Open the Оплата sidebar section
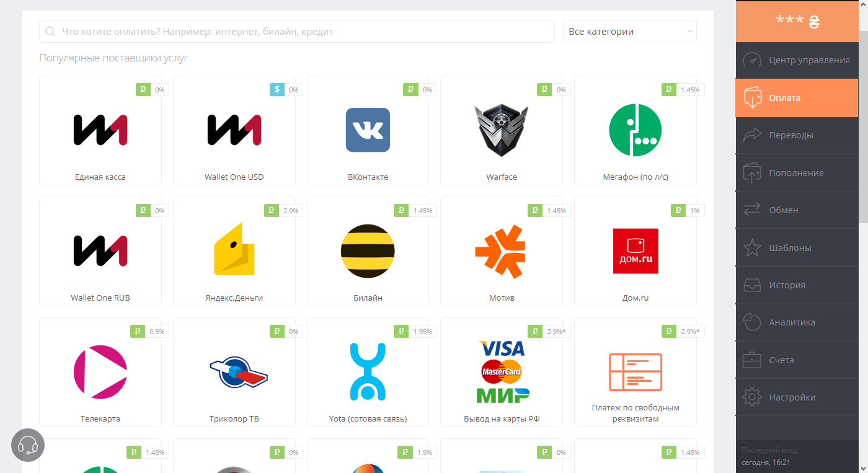868x473 pixels. 797,98
